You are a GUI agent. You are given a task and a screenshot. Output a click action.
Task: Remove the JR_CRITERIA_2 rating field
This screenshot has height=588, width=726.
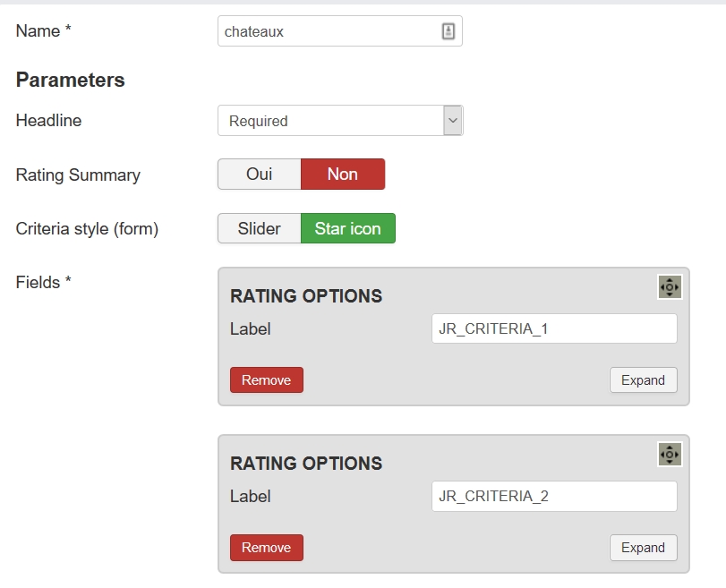pos(267,548)
